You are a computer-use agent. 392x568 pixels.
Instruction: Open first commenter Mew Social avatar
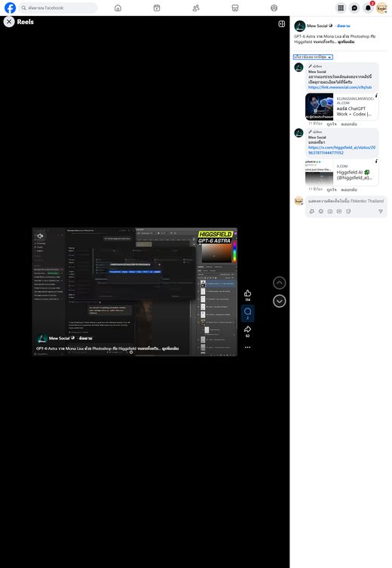[299, 67]
